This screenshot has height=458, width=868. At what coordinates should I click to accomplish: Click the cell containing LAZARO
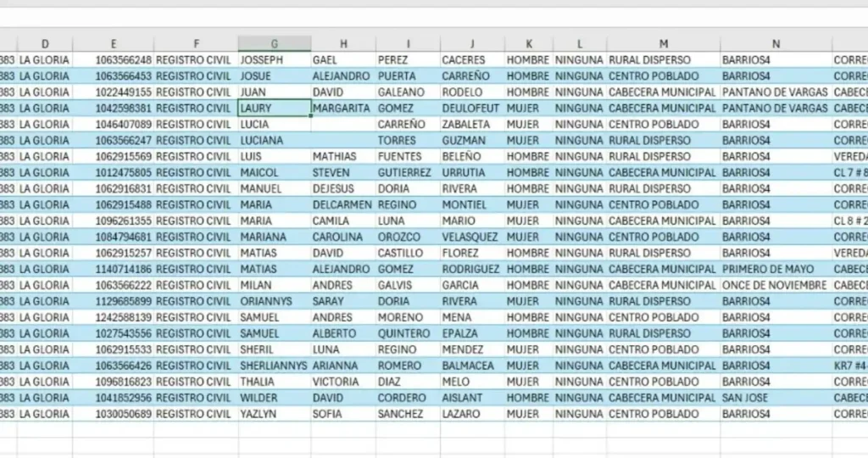tap(472, 413)
